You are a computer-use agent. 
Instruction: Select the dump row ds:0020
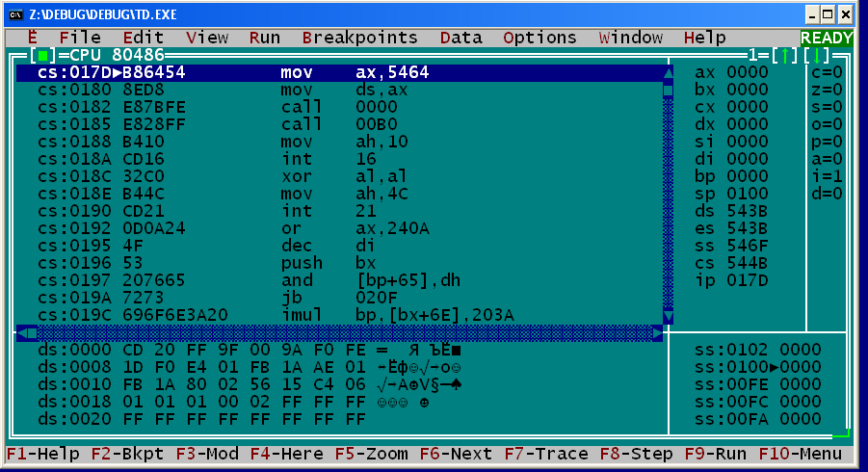[x=201, y=419]
